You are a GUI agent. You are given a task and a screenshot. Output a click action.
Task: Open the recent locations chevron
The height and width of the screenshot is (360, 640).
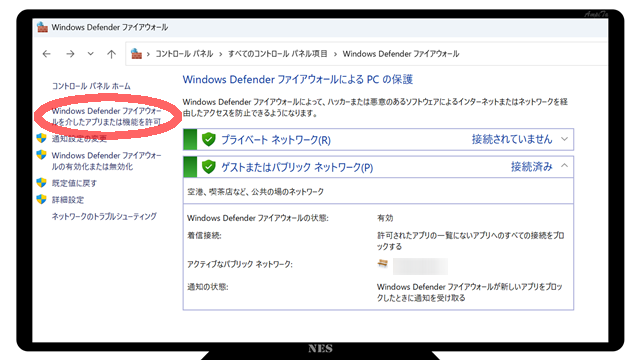(x=91, y=53)
